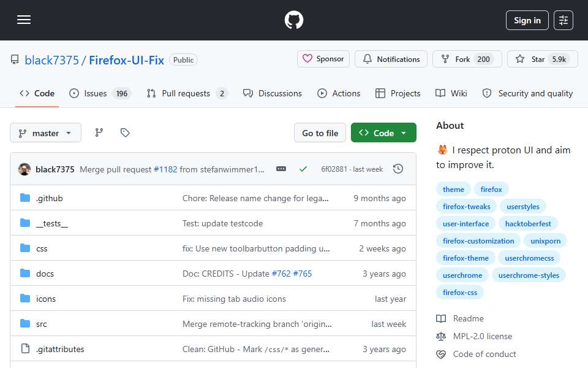Image resolution: width=588 pixels, height=368 pixels.
Task: Open Notifications bell button
Action: 391,59
